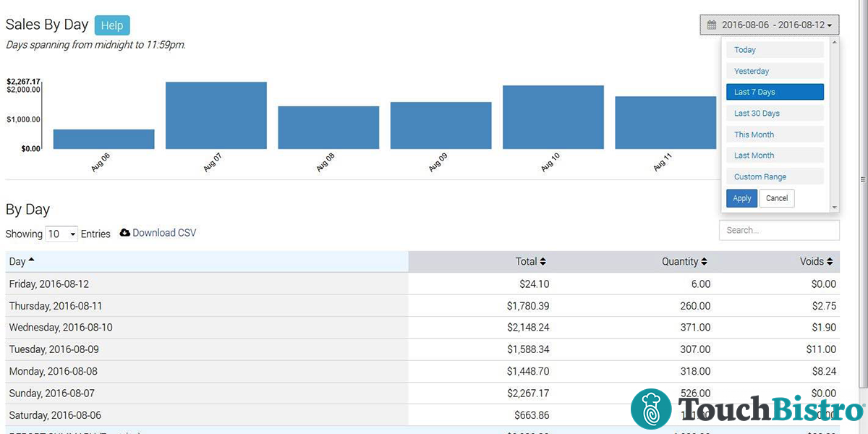Open Help for Sales By Day

[112, 25]
